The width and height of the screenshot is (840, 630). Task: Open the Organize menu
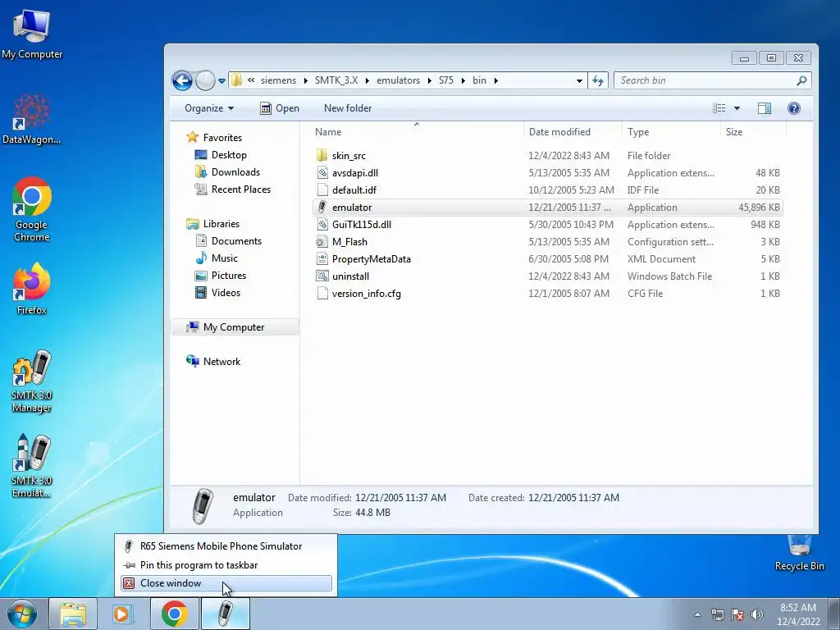click(x=209, y=108)
